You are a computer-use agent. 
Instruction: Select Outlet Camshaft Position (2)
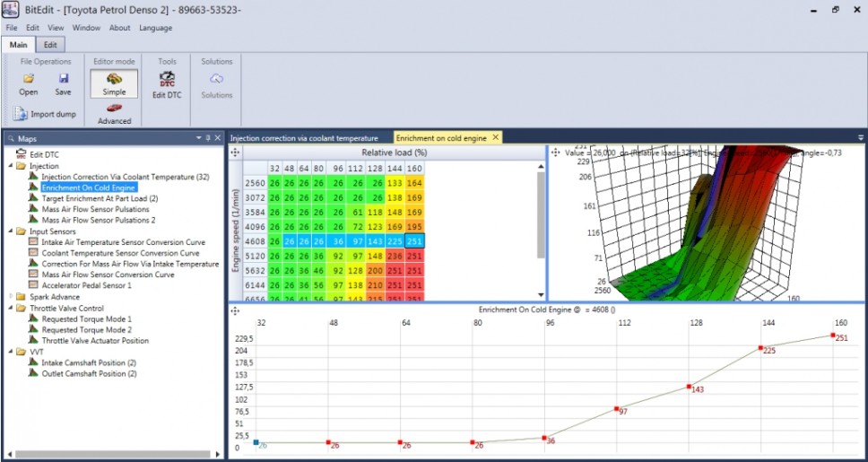click(x=89, y=373)
